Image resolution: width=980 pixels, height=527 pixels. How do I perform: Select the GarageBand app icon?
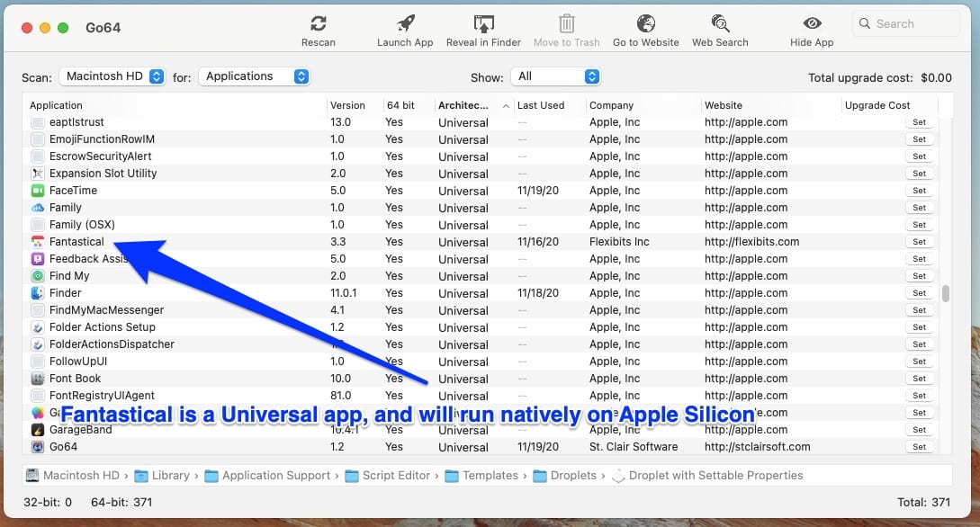[x=38, y=430]
